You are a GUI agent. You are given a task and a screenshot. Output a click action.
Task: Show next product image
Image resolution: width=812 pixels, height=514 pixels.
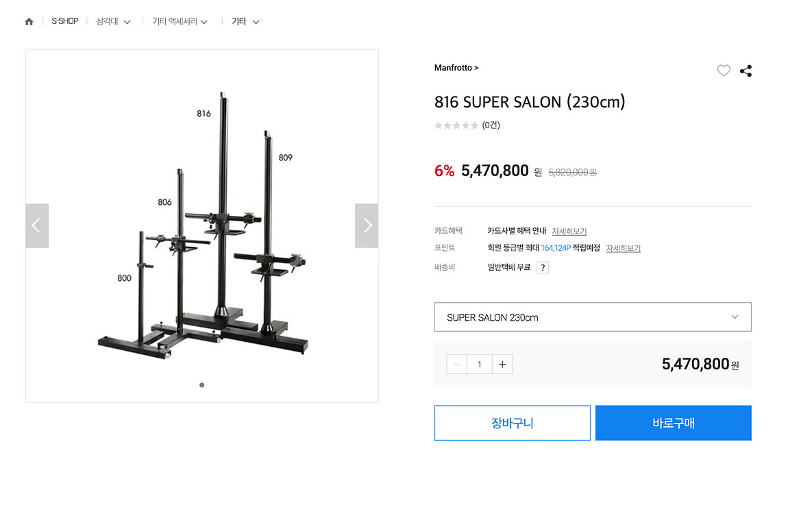[367, 225]
